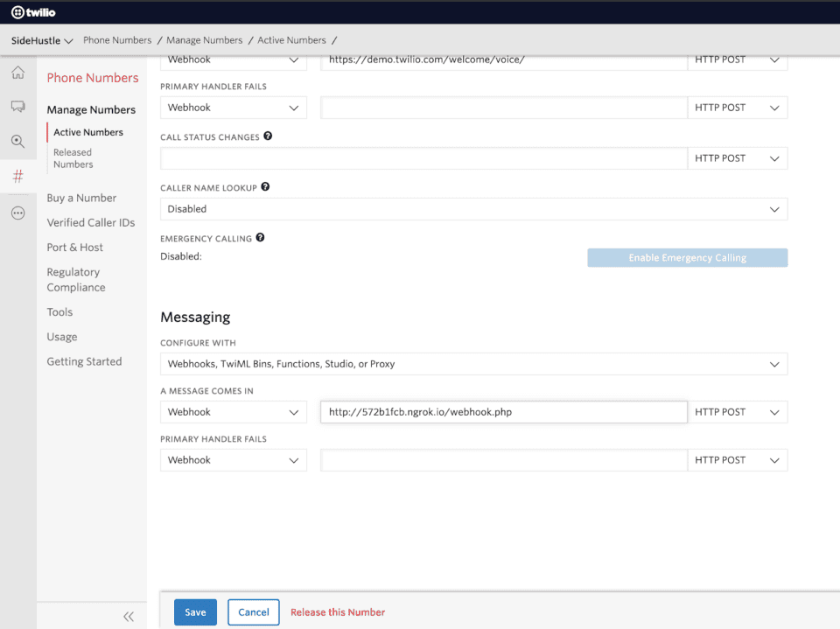Open the programmable messaging chat icon

coord(18,107)
